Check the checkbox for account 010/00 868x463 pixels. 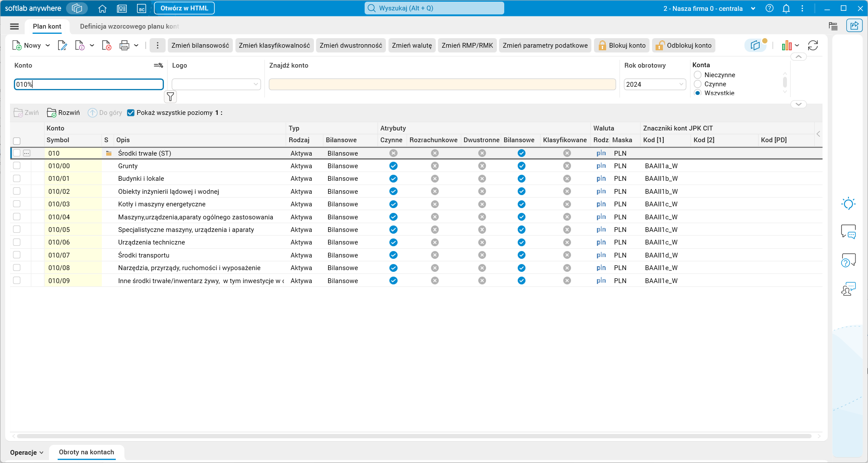(17, 166)
